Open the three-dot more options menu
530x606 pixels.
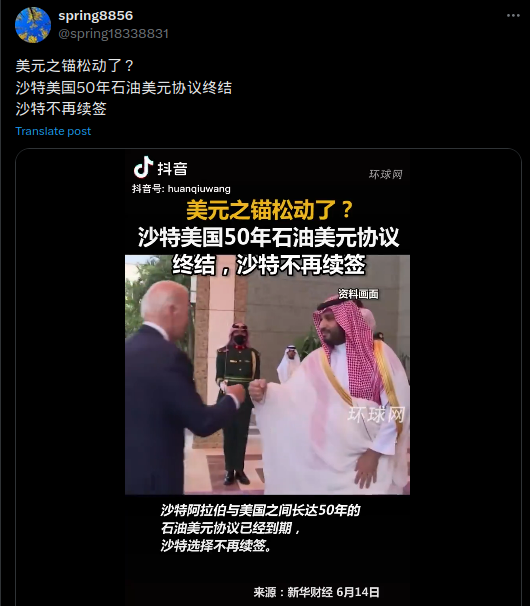point(513,15)
